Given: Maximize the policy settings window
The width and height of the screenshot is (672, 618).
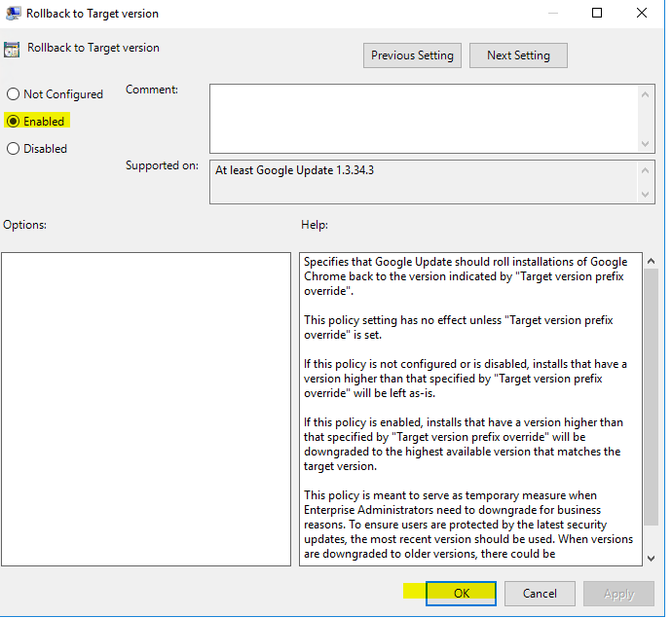Looking at the screenshot, I should (x=597, y=14).
